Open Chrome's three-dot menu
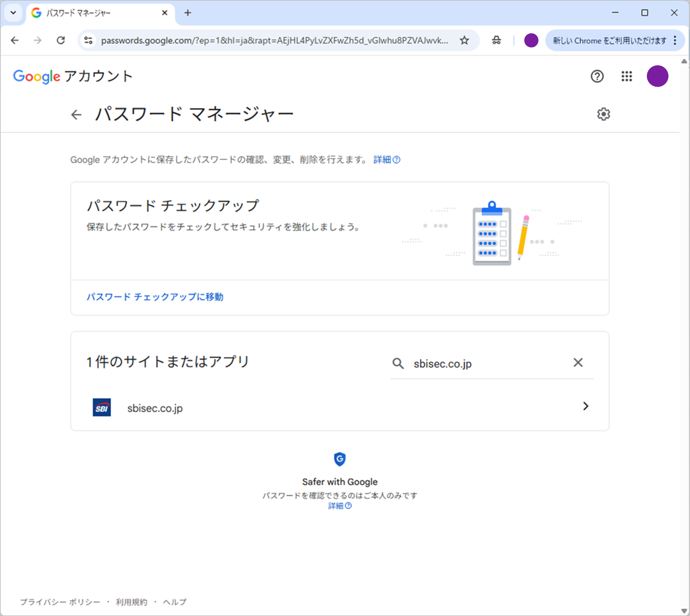690x616 pixels. click(675, 40)
